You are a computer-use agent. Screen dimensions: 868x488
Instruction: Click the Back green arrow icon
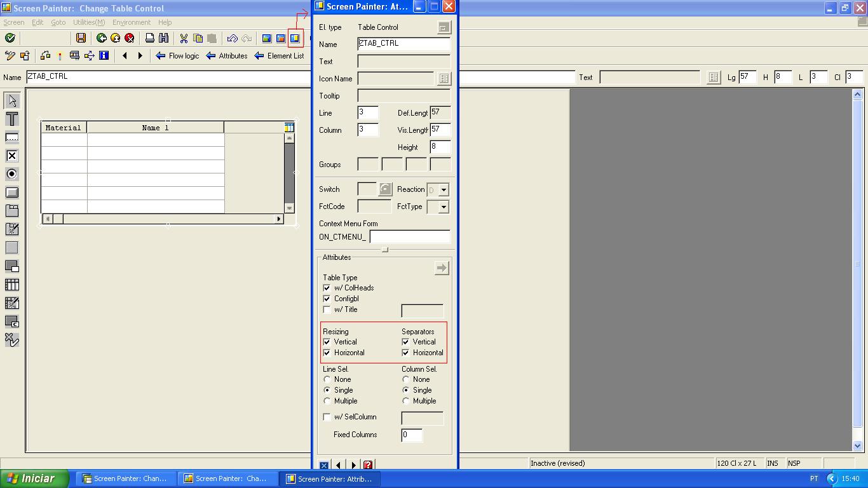(102, 38)
